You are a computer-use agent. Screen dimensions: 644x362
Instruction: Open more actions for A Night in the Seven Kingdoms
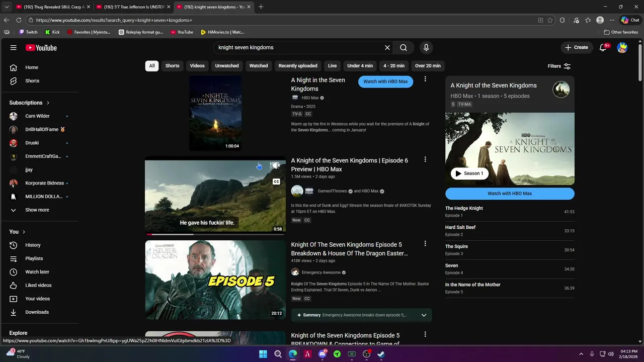click(425, 79)
